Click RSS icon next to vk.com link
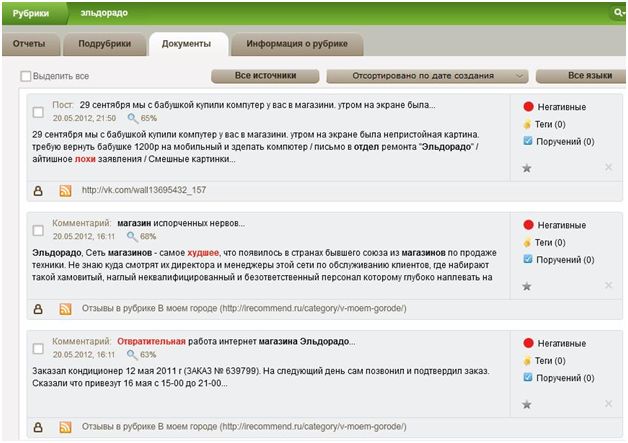The image size is (628, 443). pos(65,191)
